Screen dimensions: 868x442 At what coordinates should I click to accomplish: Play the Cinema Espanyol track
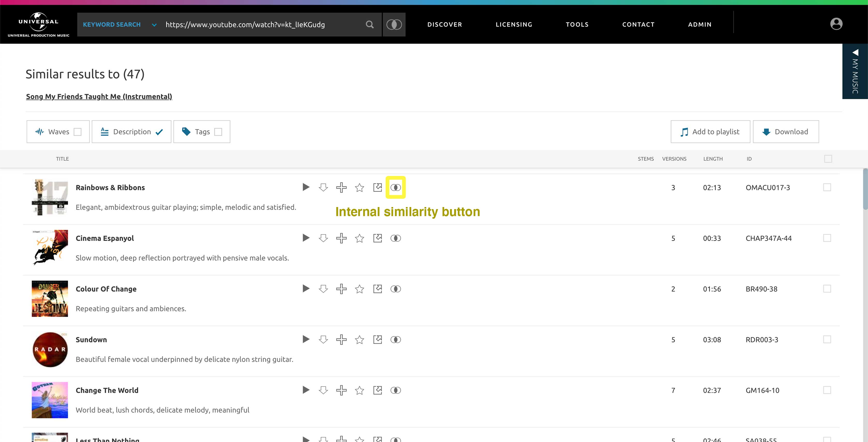tap(306, 238)
